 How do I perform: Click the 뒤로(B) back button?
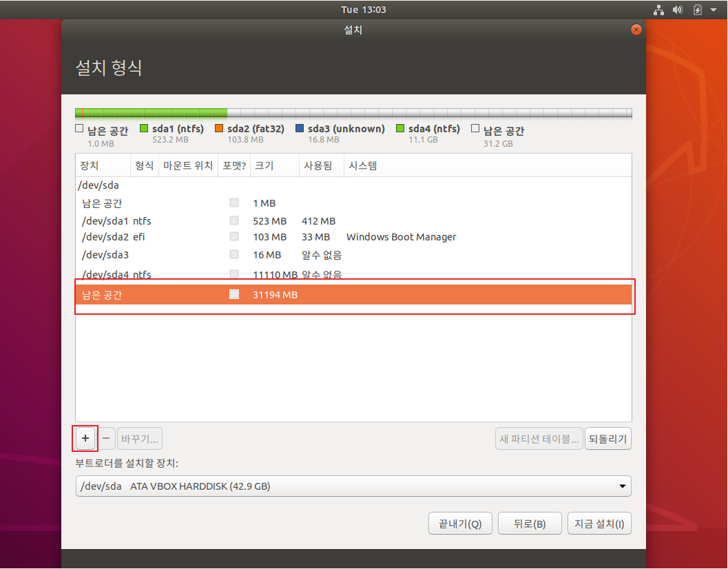[530, 524]
